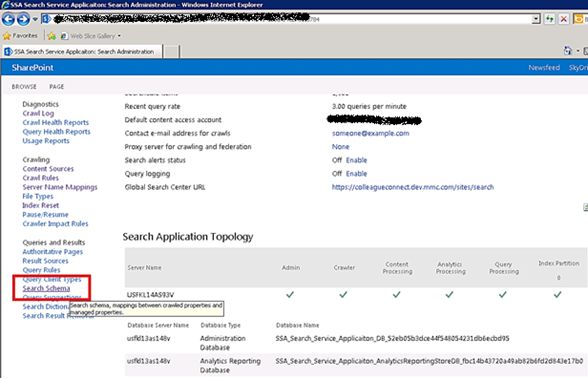
Task: Enable search alerts status
Action: [x=356, y=160]
